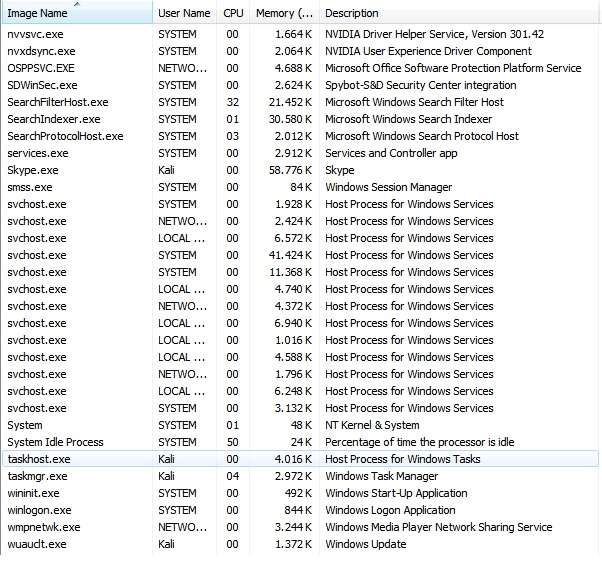Sort the list by CPU usage
Screen dimensions: 602x581
tap(233, 13)
